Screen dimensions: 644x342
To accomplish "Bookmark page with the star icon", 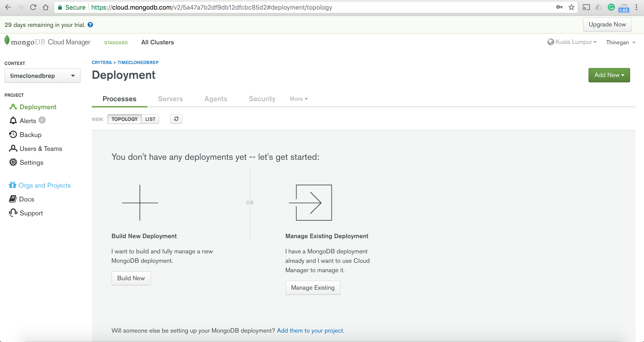I will coord(571,7).
